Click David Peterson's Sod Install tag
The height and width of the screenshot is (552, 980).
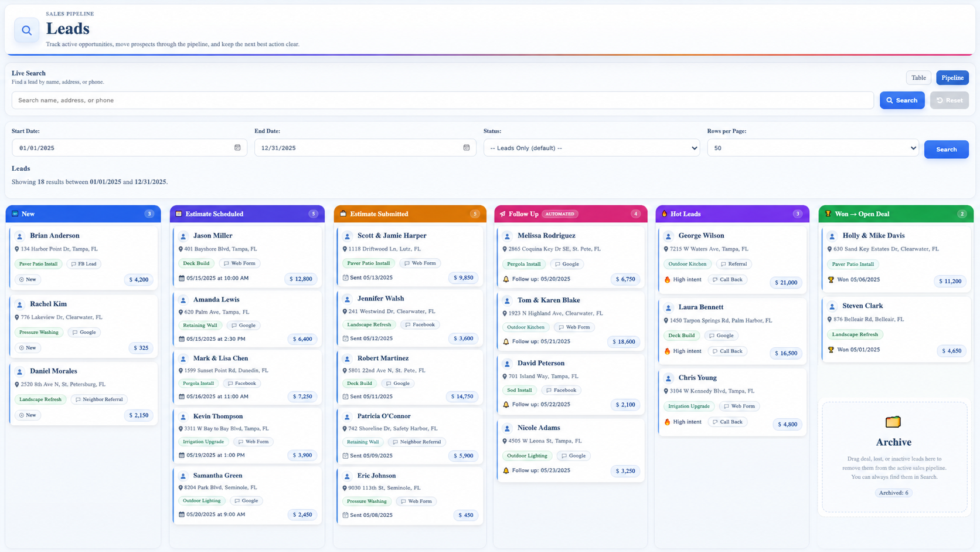(x=519, y=390)
